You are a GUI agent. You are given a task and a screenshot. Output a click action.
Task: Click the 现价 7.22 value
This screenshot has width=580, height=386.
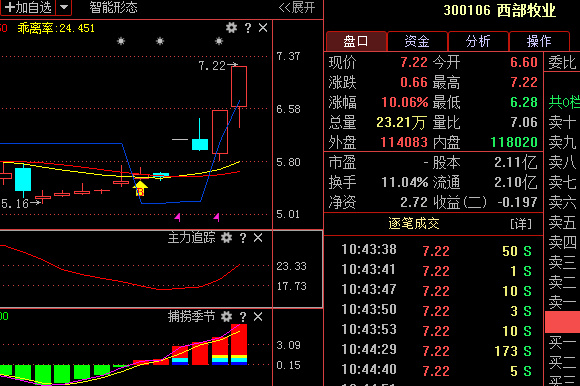(x=414, y=62)
